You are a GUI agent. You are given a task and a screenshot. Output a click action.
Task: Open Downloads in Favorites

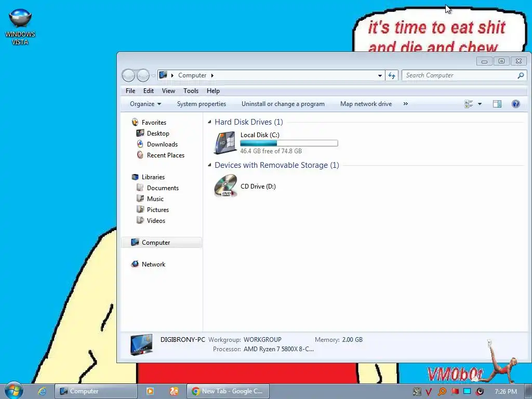162,144
